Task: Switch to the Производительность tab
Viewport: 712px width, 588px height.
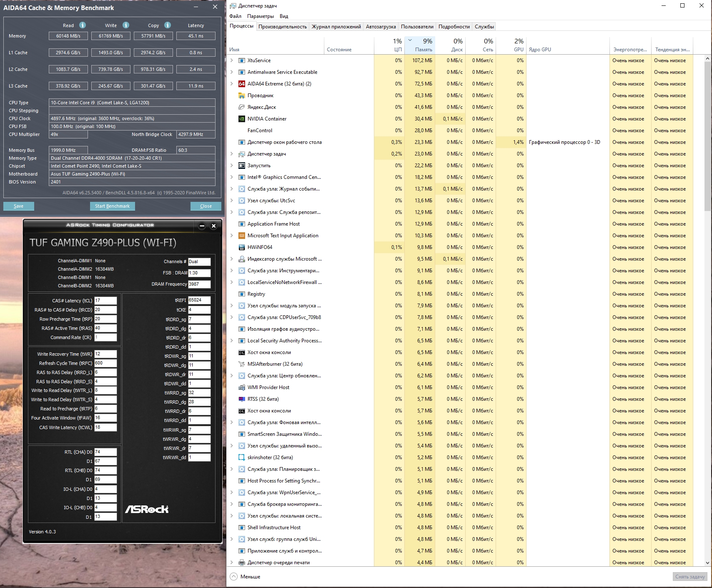Action: [x=283, y=27]
